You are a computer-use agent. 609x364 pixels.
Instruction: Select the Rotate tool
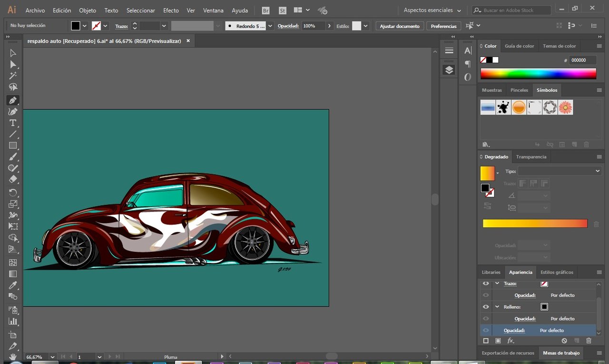(13, 192)
